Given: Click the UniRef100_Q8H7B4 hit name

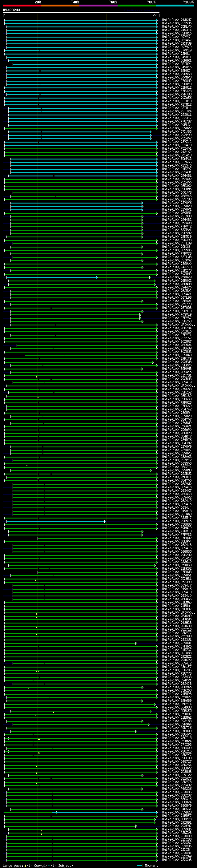Looking at the screenshot, I should click(x=177, y=328).
